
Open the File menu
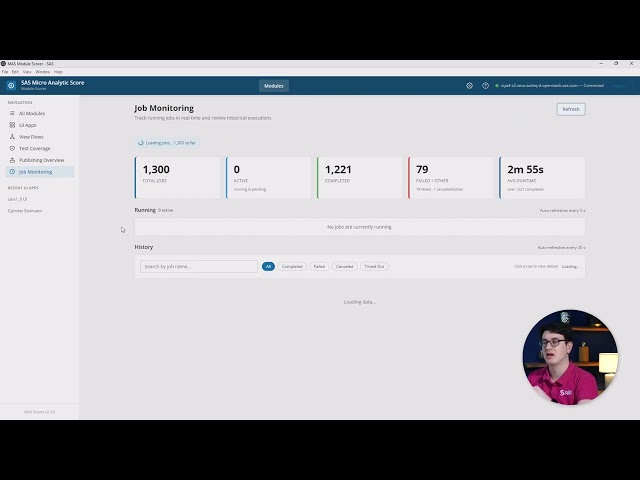pyautogui.click(x=5, y=72)
